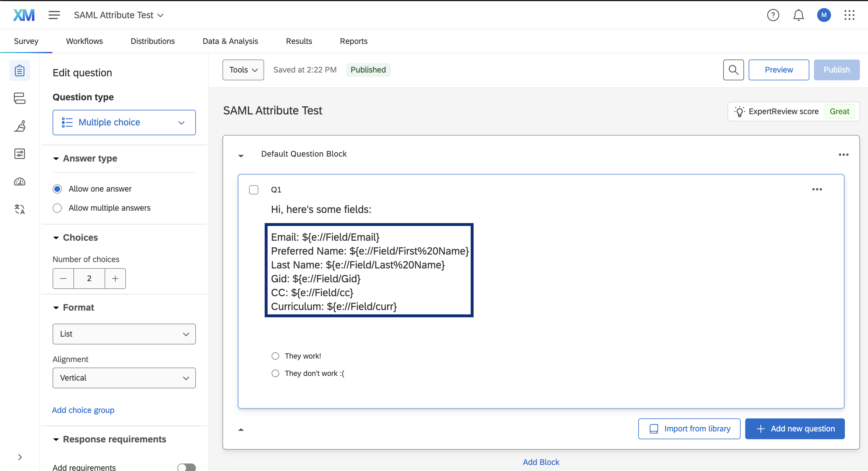Open the help question mark icon

click(773, 15)
